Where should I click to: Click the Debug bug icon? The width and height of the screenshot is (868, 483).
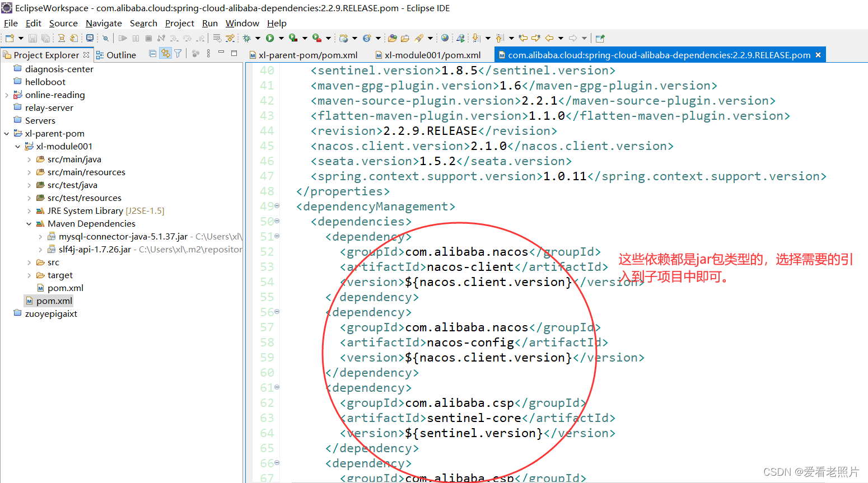pyautogui.click(x=246, y=38)
